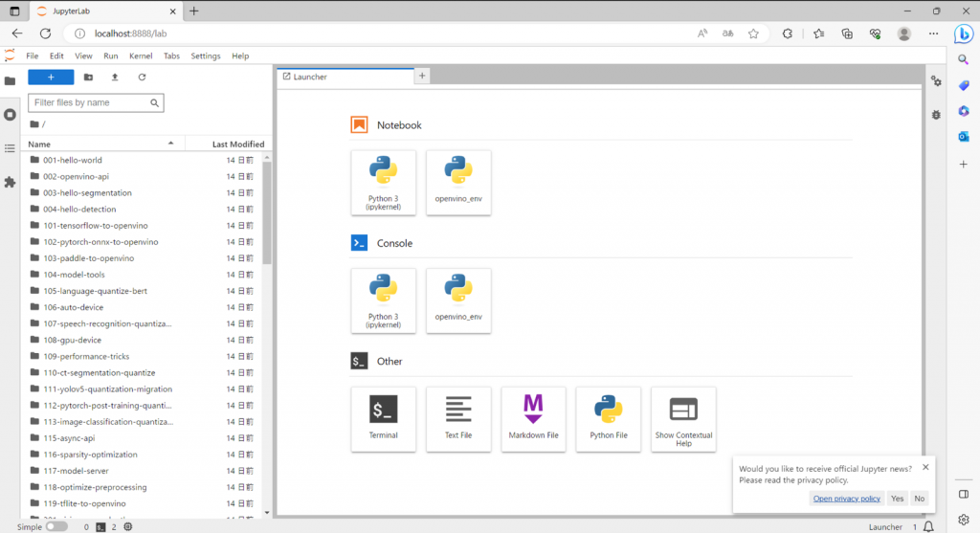Viewport: 980px width, 533px height.
Task: Open Table of Contents sidebar
Action: 10,148
